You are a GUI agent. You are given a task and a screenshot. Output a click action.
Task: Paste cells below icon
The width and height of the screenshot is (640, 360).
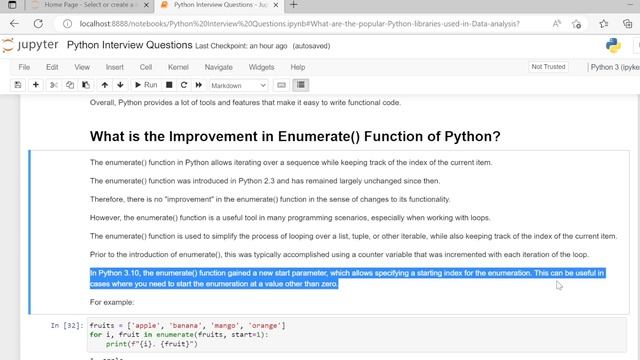86,85
